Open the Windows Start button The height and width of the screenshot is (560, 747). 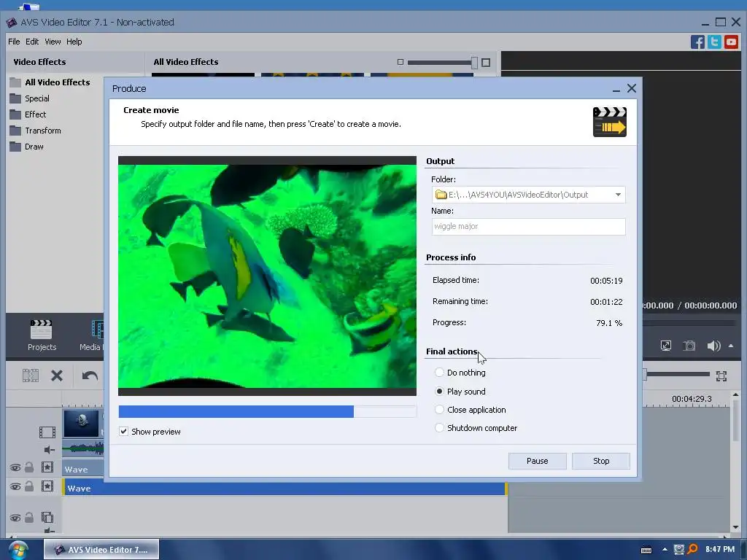click(x=18, y=550)
